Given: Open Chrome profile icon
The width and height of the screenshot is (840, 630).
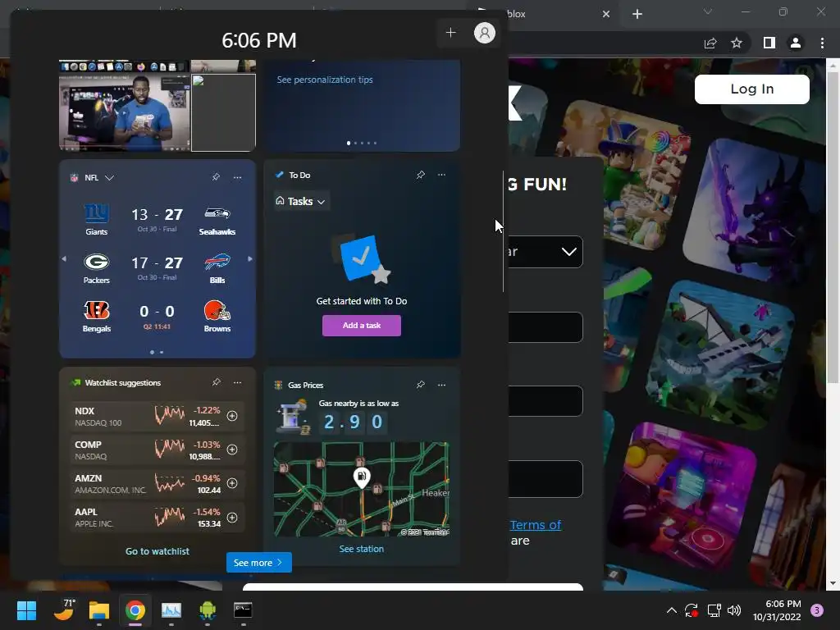Looking at the screenshot, I should [796, 43].
